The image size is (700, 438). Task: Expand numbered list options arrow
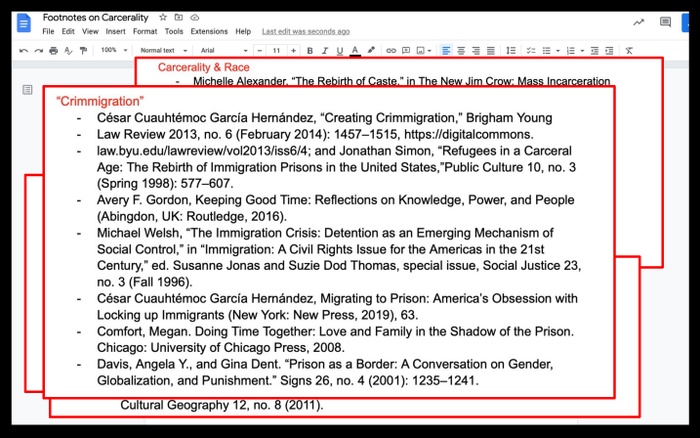coord(582,51)
